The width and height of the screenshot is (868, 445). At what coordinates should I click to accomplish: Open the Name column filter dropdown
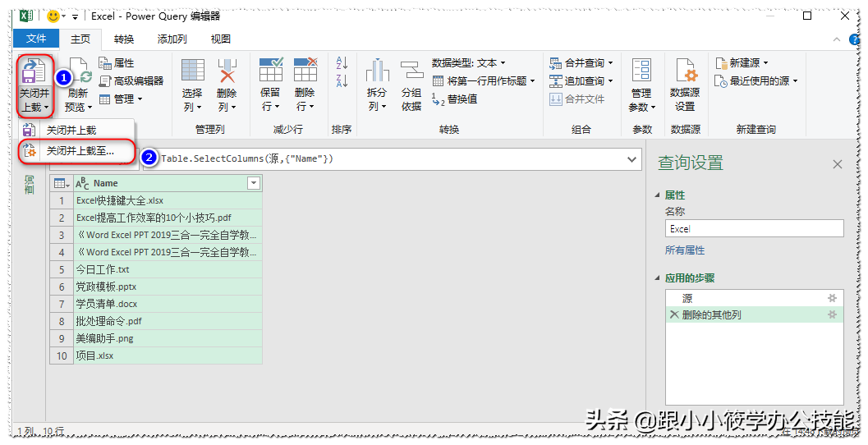(254, 183)
